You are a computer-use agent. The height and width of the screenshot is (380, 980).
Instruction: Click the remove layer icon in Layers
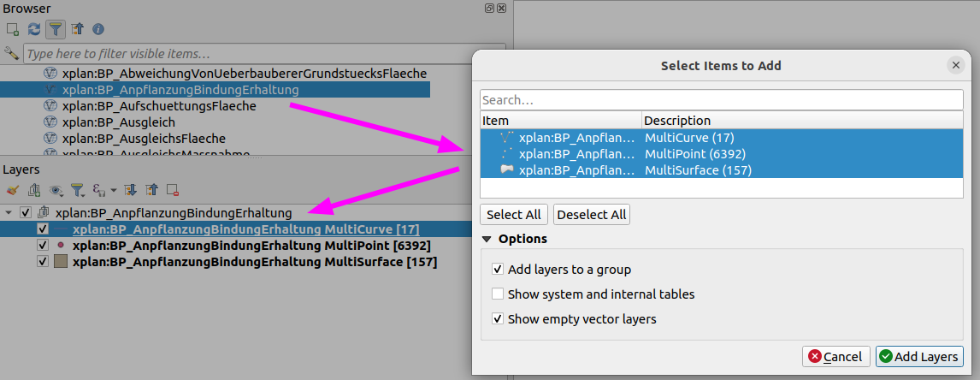(x=173, y=189)
